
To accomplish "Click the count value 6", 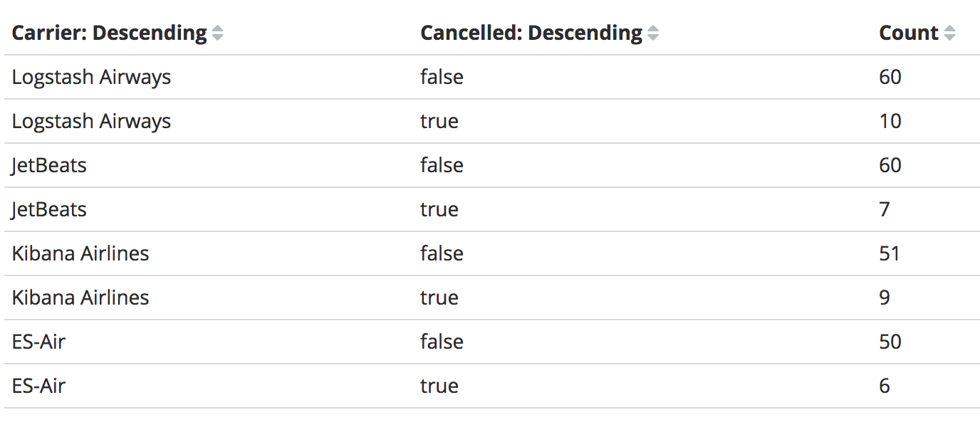I will [885, 386].
